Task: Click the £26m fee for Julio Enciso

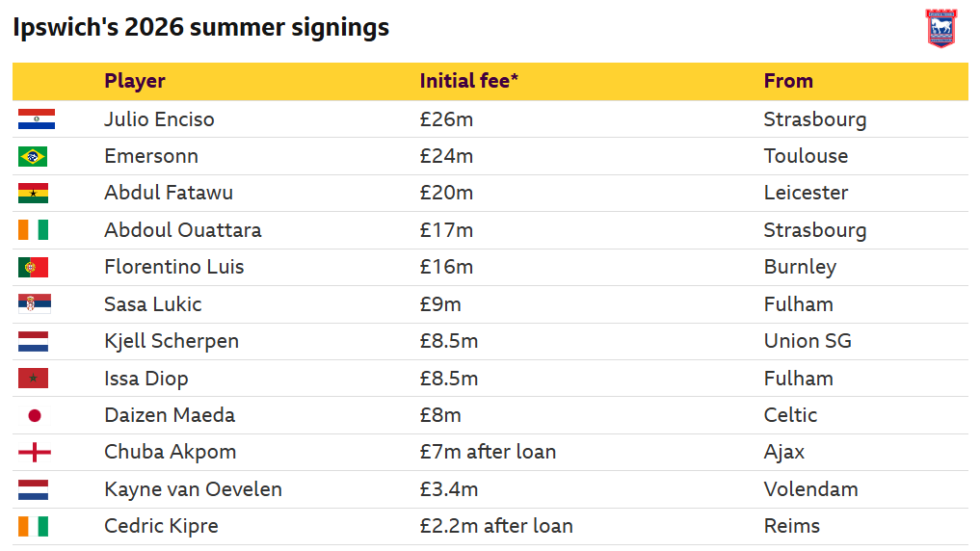Action: pyautogui.click(x=446, y=118)
